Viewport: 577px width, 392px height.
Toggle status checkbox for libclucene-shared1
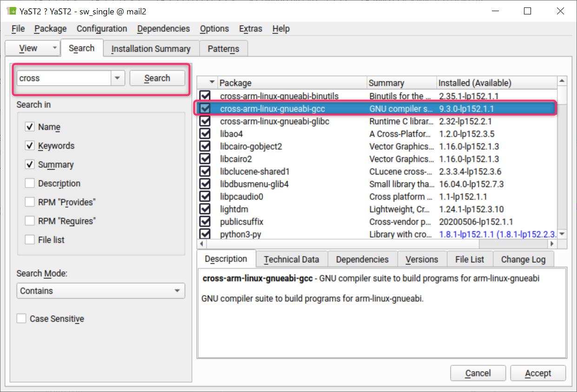pyautogui.click(x=205, y=171)
